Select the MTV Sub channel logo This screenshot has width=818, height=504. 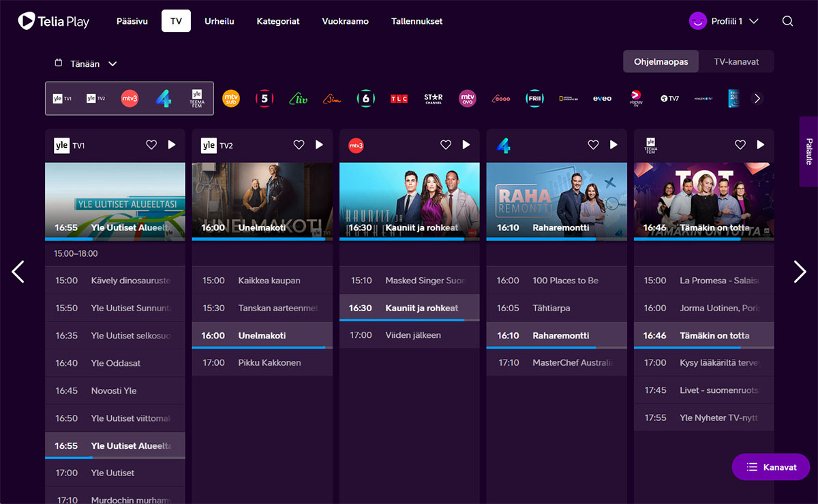(231, 99)
